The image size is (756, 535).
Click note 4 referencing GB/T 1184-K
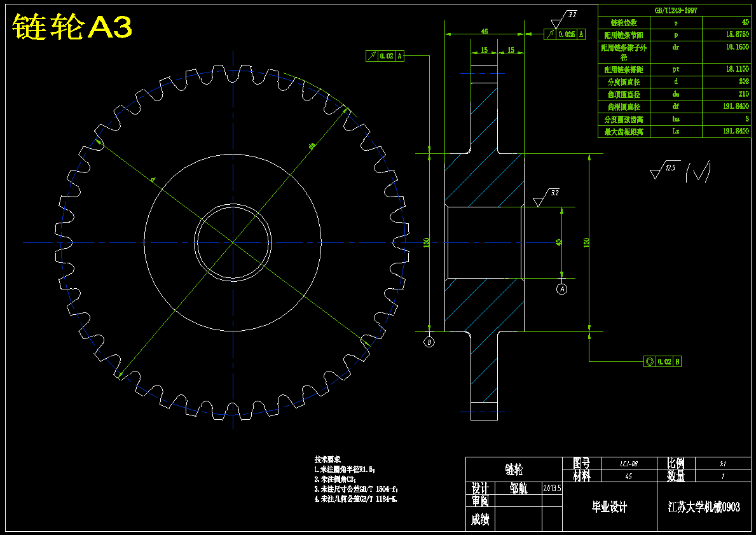tap(356, 499)
